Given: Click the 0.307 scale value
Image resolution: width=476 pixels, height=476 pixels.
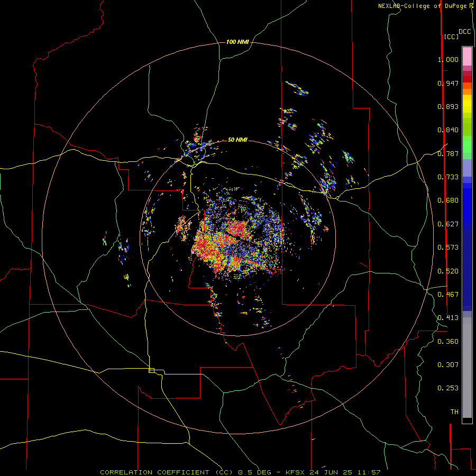Looking at the screenshot, I should point(448,365).
